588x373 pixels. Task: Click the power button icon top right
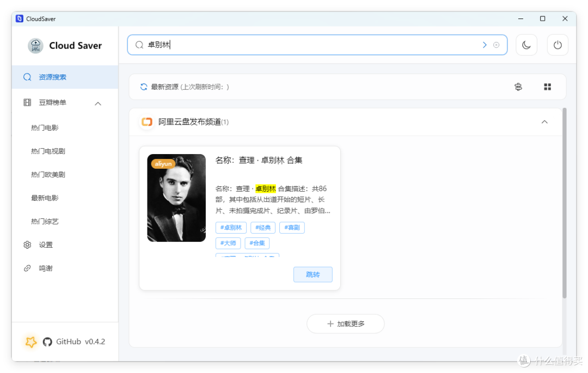[558, 45]
